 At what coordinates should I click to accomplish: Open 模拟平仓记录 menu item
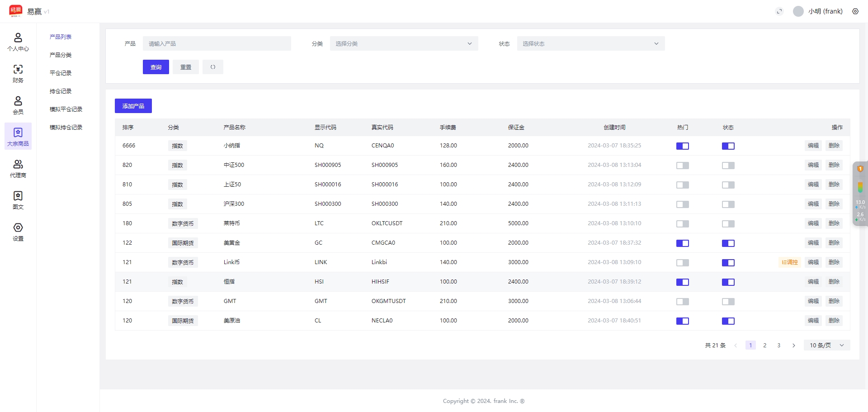66,109
